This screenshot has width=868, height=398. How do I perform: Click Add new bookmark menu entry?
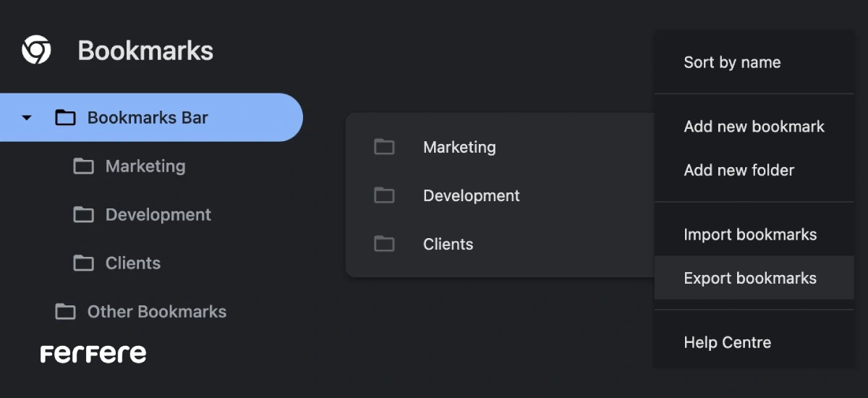point(754,127)
